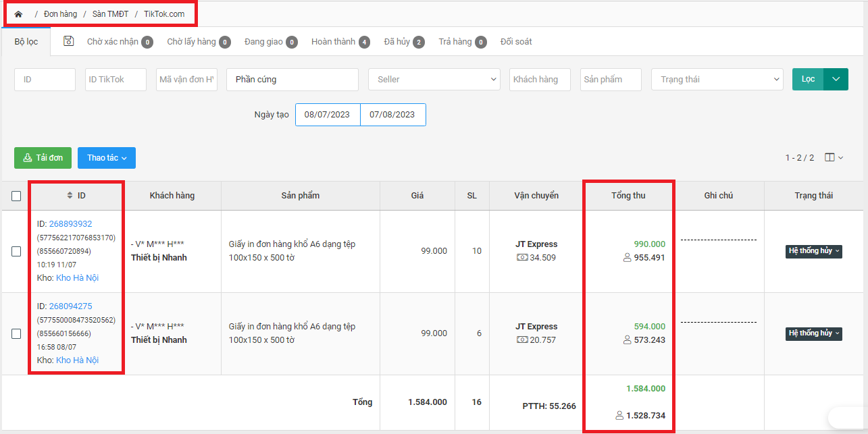Check the box for order 268094275
The height and width of the screenshot is (434, 868).
(16, 333)
